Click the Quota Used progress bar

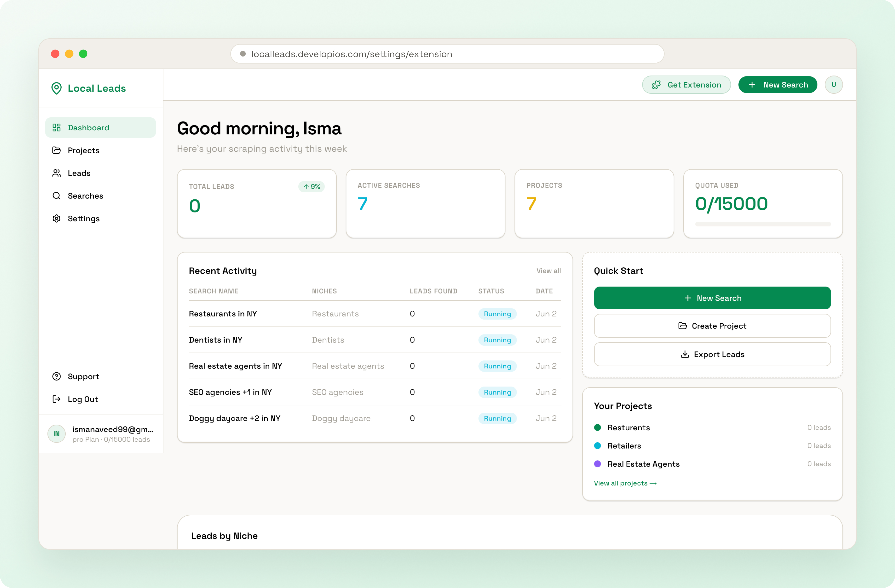pyautogui.click(x=763, y=224)
